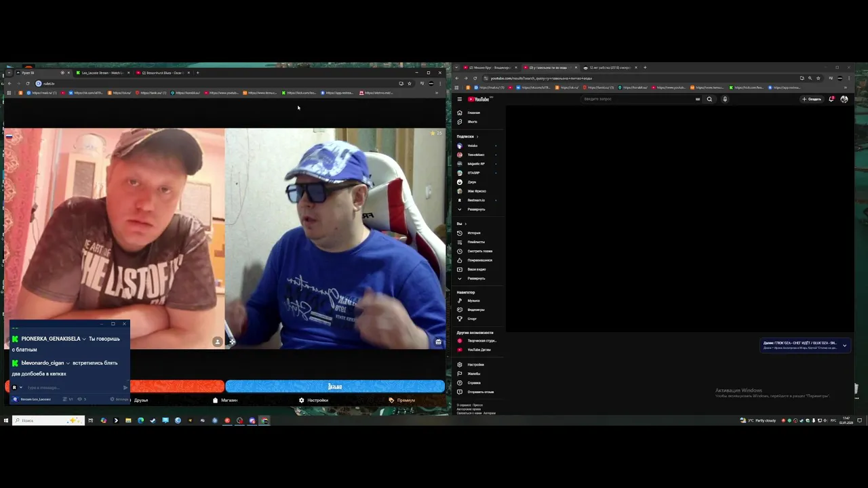The height and width of the screenshot is (488, 868).
Task: Open tab search dropdown in right browser
Action: pos(457,68)
